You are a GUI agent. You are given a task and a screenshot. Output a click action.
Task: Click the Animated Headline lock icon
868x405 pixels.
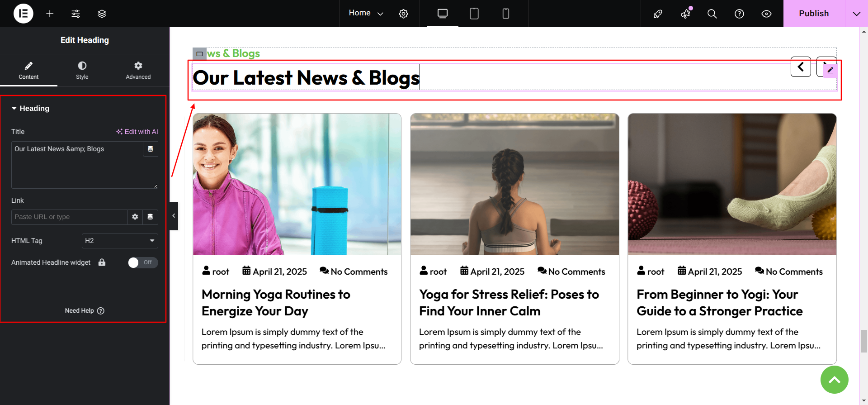[102, 262]
